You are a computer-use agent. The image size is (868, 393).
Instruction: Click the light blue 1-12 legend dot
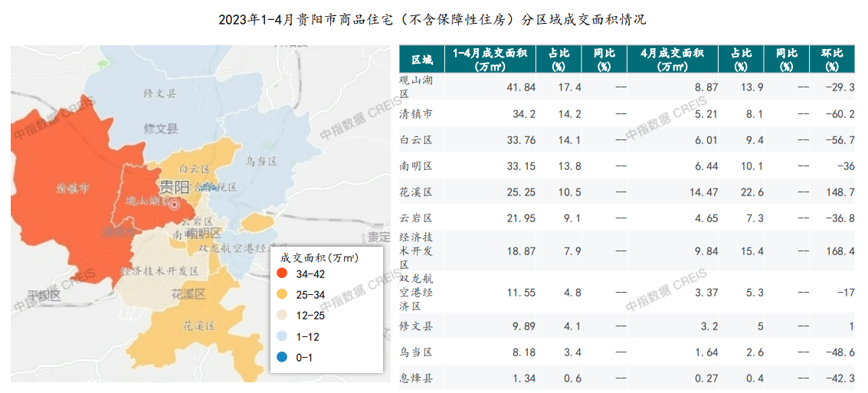282,336
